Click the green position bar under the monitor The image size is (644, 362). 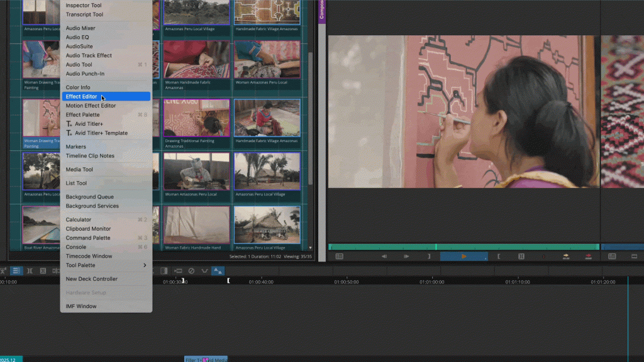click(x=463, y=247)
